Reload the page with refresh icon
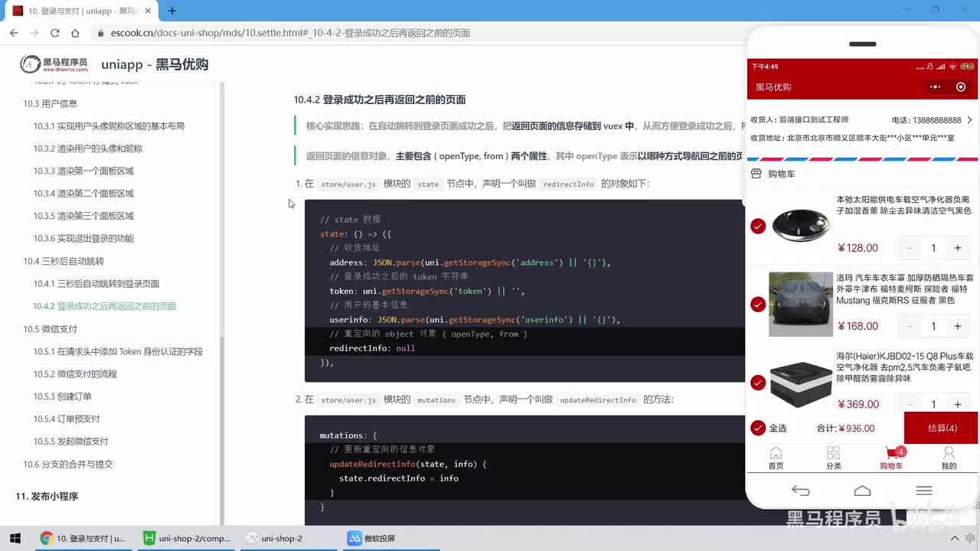The height and width of the screenshot is (551, 980). point(54,33)
